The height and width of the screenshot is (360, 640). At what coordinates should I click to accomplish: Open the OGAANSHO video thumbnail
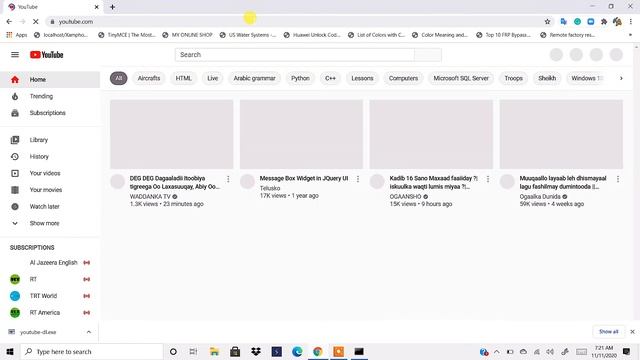pos(431,134)
